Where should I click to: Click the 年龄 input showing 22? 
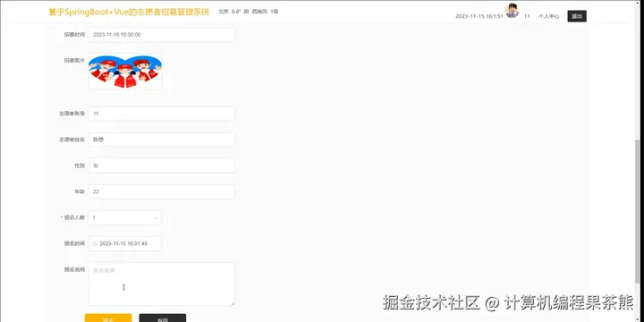[161, 191]
